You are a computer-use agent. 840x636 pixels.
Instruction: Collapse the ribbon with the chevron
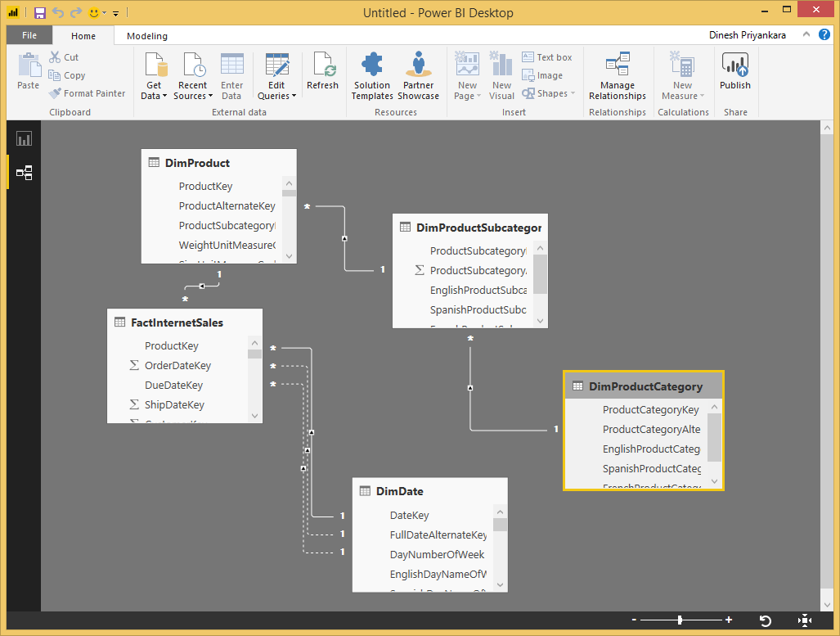[806, 34]
